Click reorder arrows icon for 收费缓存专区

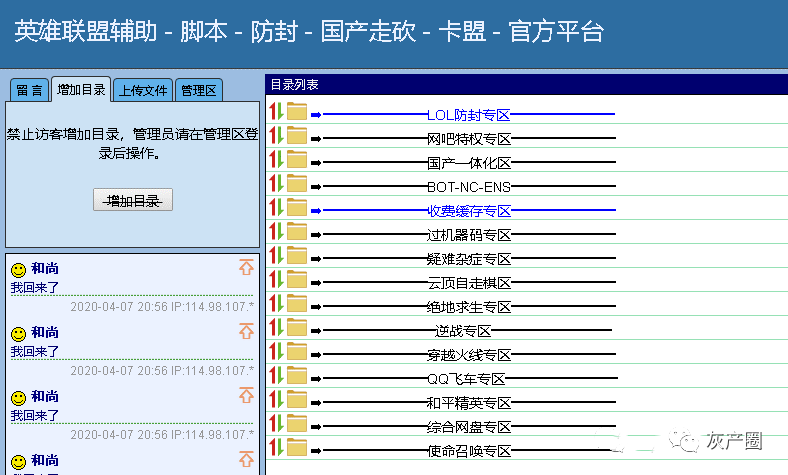(276, 207)
